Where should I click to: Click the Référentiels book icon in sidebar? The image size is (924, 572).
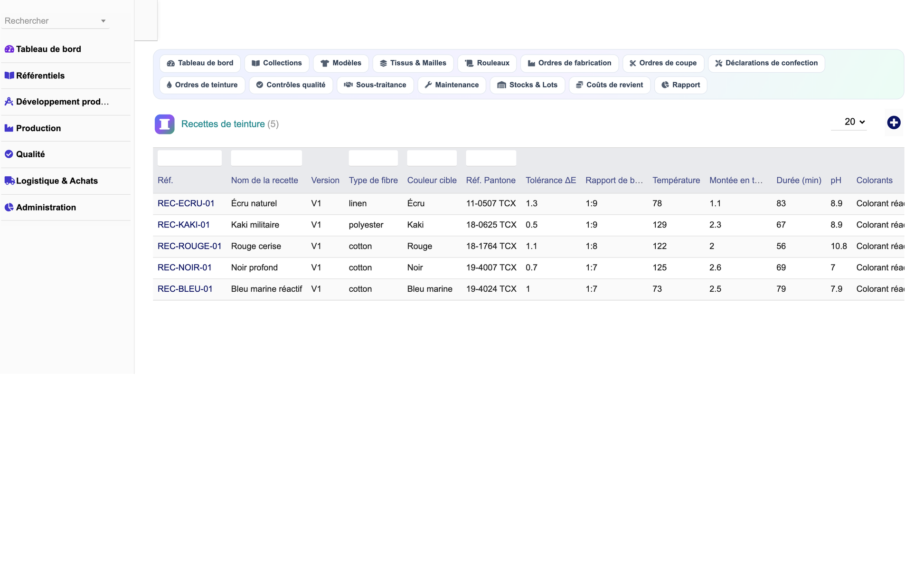point(9,76)
